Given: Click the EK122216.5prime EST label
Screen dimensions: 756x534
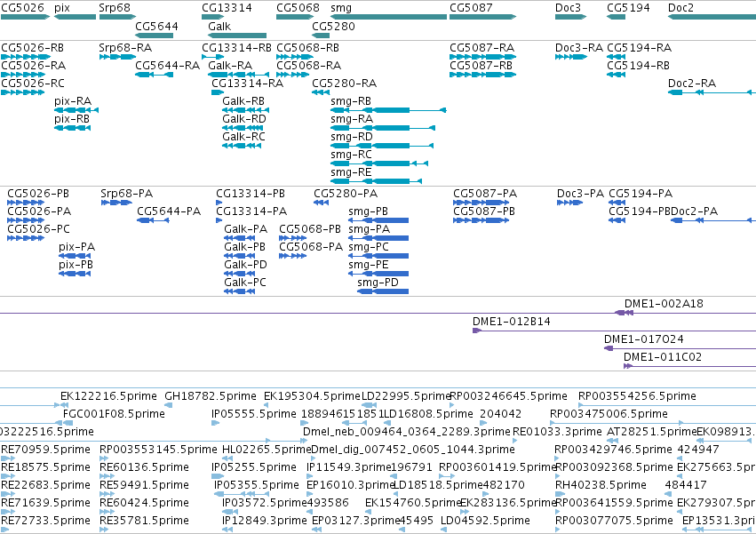Looking at the screenshot, I should 108,396.
